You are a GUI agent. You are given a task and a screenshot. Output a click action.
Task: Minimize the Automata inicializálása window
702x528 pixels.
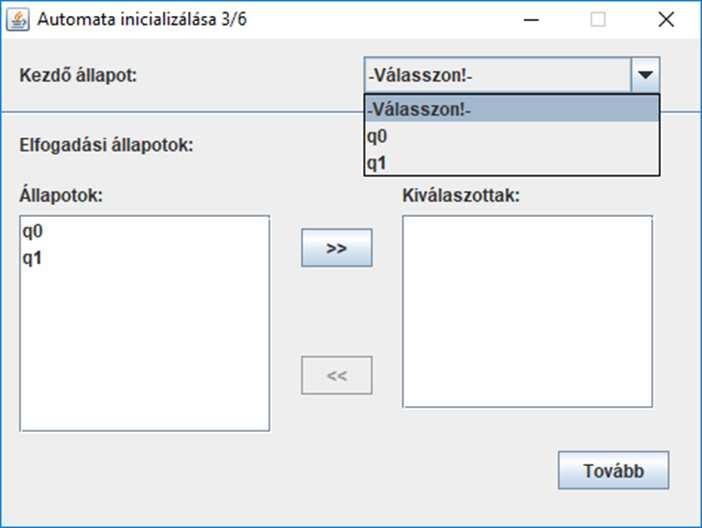tap(531, 20)
